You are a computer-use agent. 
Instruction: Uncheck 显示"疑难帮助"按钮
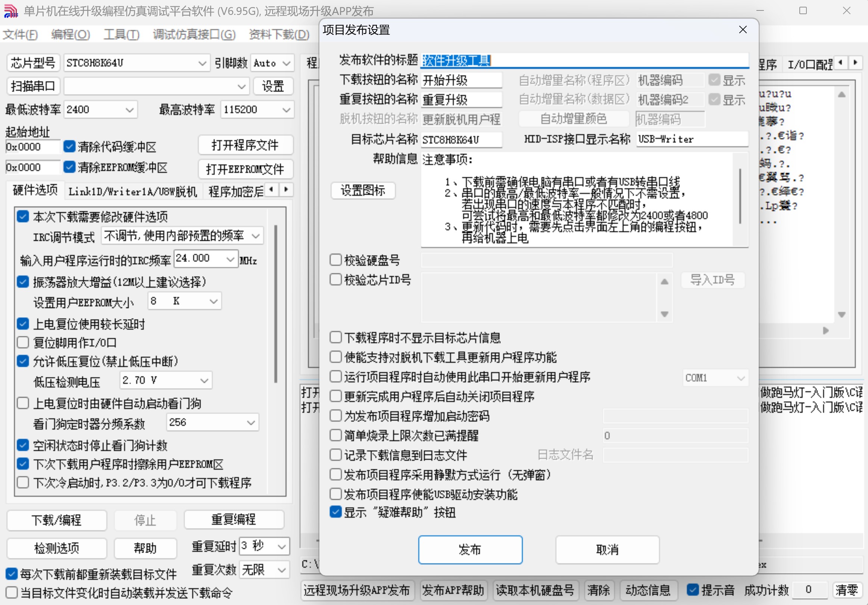click(335, 512)
